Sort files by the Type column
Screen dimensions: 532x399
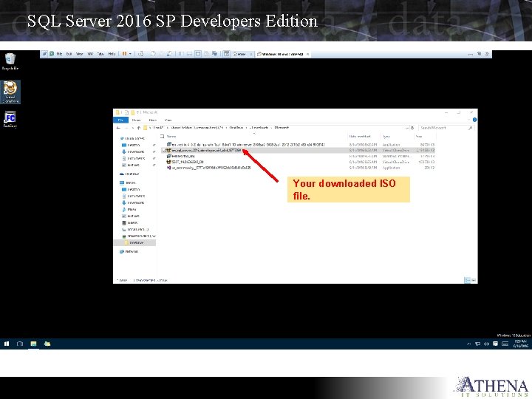point(386,137)
